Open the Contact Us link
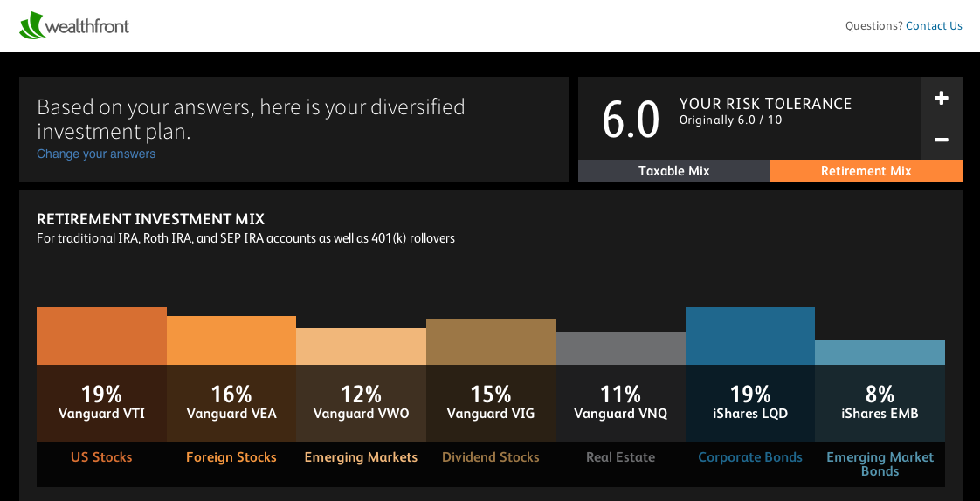 click(934, 25)
